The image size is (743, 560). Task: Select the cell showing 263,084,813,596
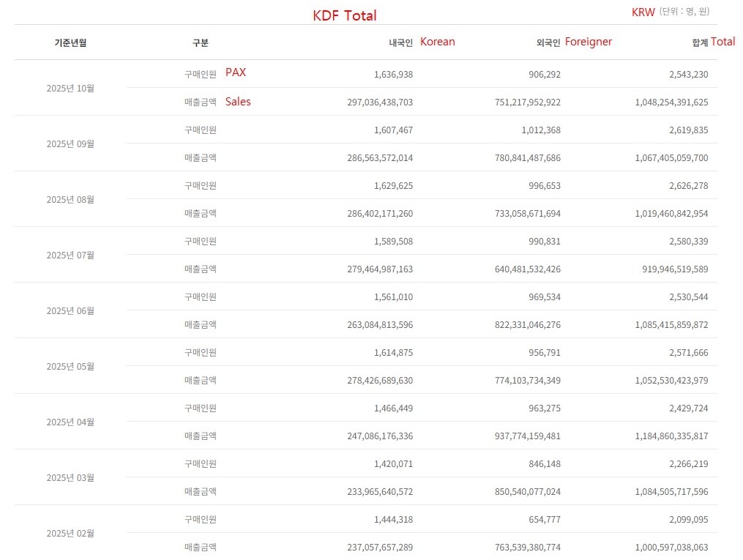click(380, 325)
